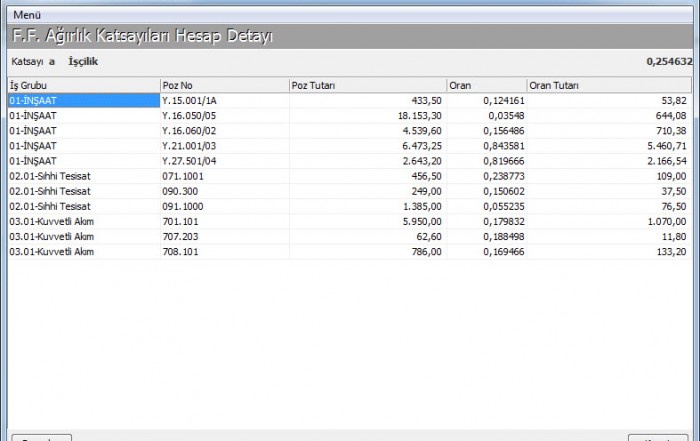Open the Menü menu
700x441 pixels.
pyautogui.click(x=27, y=17)
